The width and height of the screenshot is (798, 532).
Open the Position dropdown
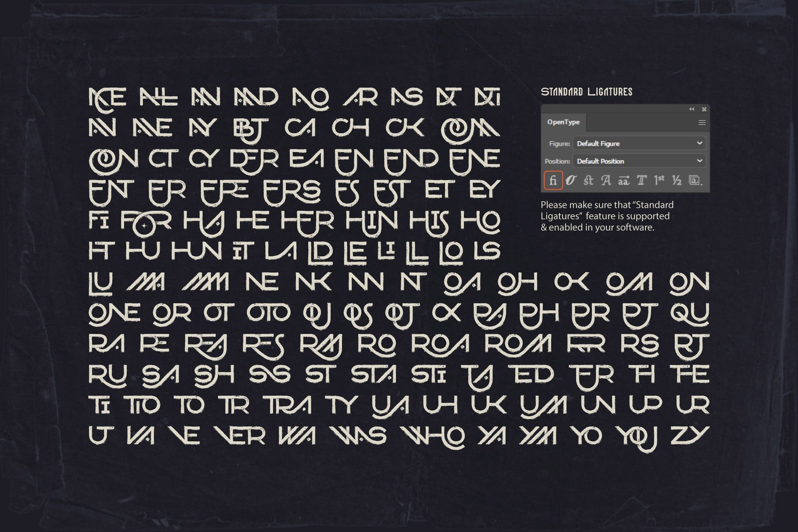(639, 161)
